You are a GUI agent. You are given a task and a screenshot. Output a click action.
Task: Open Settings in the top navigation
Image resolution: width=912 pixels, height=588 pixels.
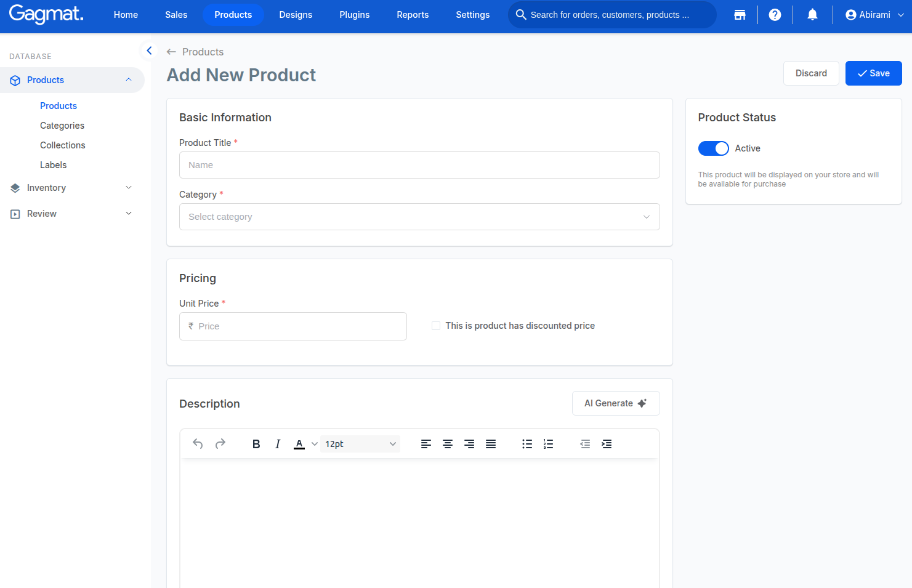point(473,15)
